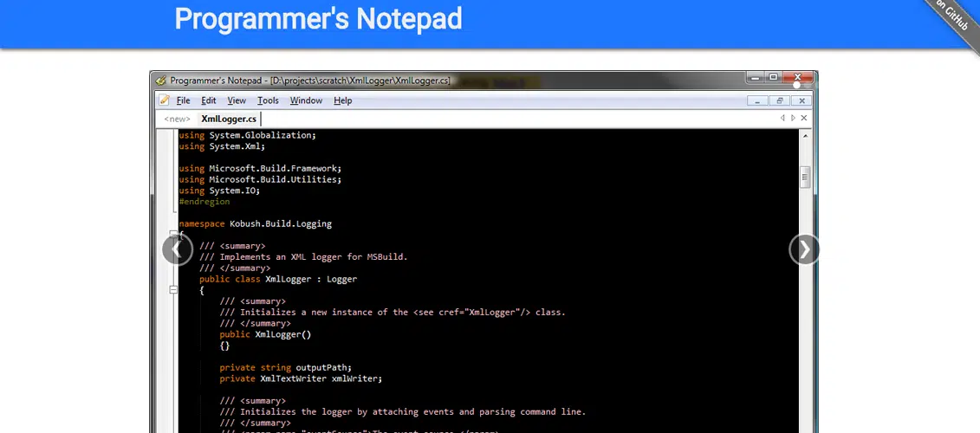Follow the 'on GitHub' corner ribbon link
Viewport: 980px width, 433px height.
[x=951, y=17]
